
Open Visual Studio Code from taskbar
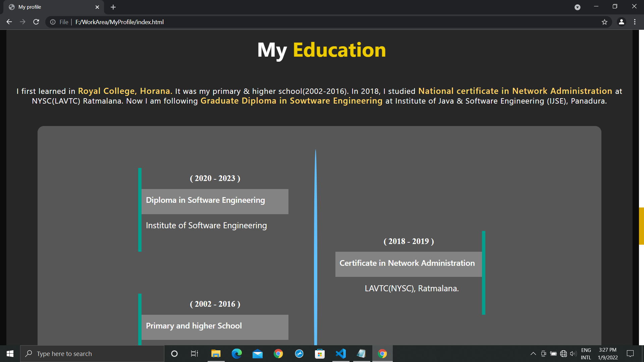[340, 354]
